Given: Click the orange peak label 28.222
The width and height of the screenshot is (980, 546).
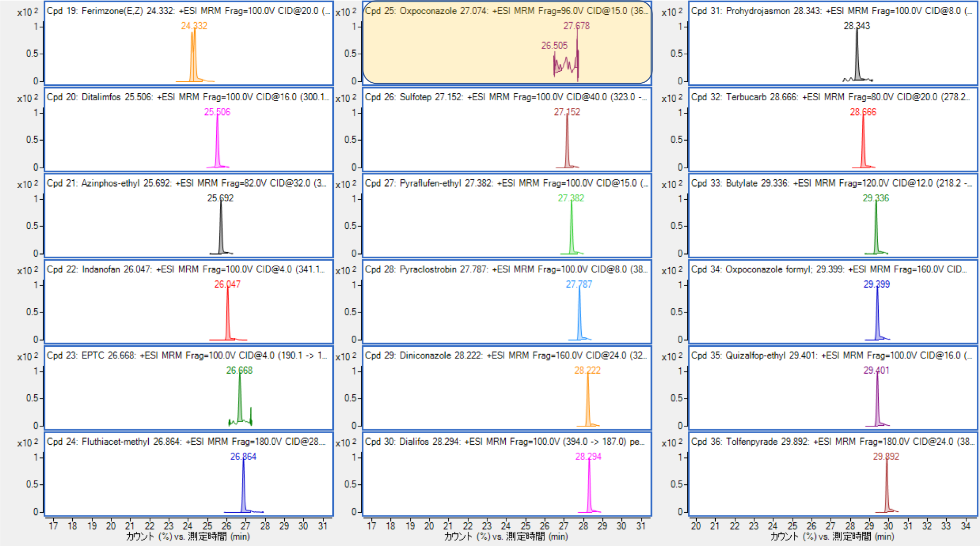Looking at the screenshot, I should pos(588,370).
